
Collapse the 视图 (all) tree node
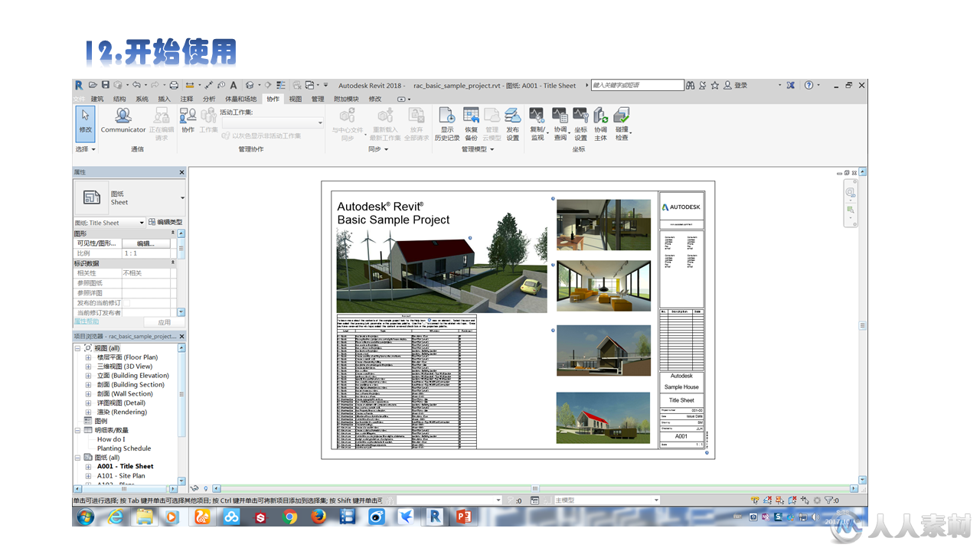(x=78, y=348)
